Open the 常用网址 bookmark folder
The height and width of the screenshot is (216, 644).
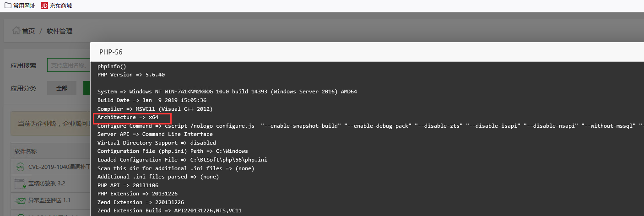24,5
